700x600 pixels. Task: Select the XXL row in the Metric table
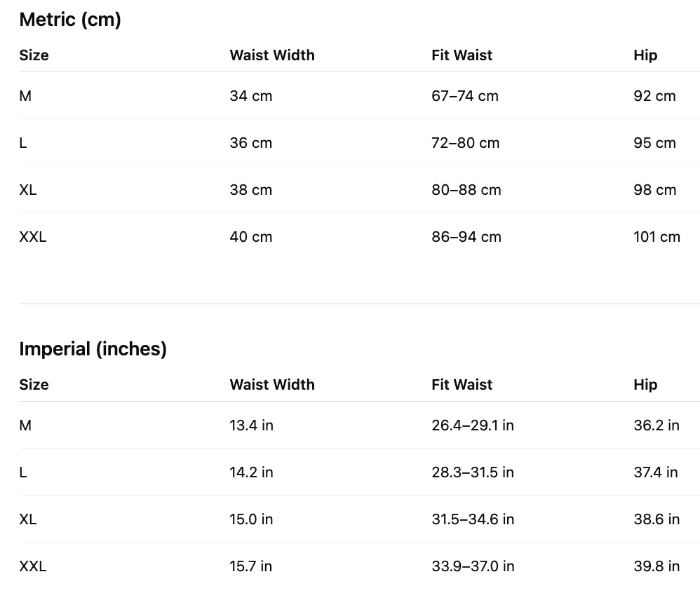(359, 237)
